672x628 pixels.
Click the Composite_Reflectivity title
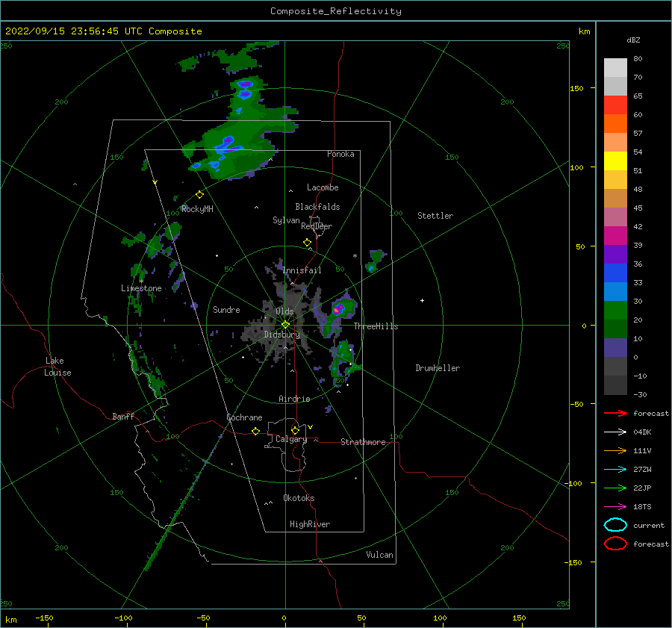335,11
